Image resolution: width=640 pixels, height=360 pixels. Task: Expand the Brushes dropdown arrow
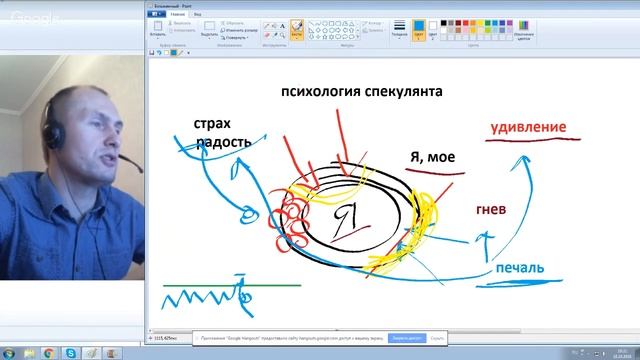coord(297,38)
